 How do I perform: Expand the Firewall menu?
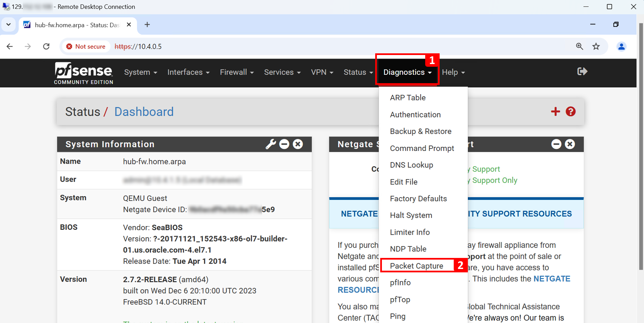pyautogui.click(x=237, y=72)
